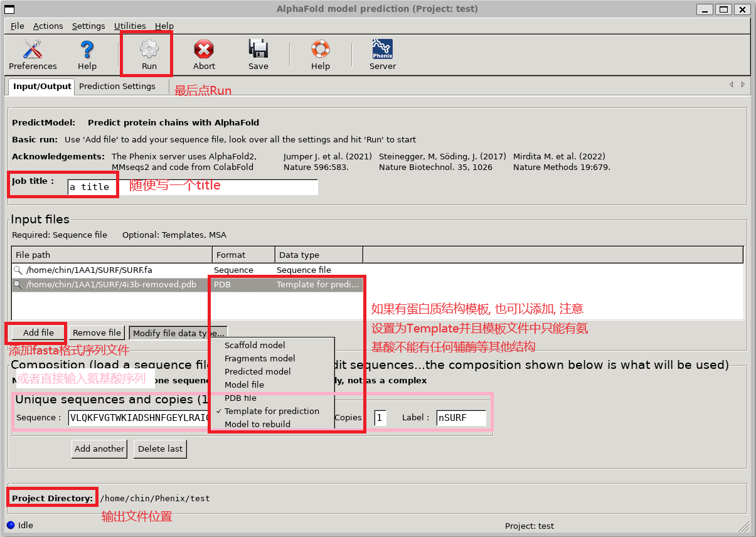
Task: Click the Delete last button
Action: pos(161,449)
